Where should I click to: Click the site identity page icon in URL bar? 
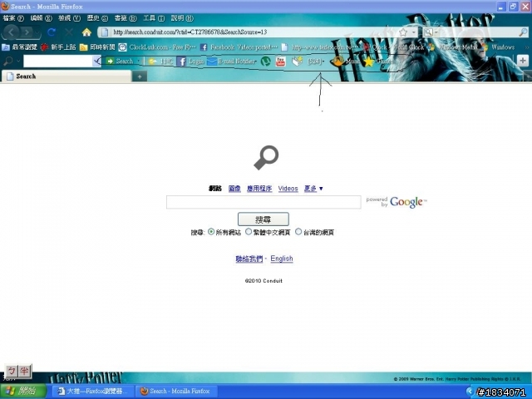[105, 32]
